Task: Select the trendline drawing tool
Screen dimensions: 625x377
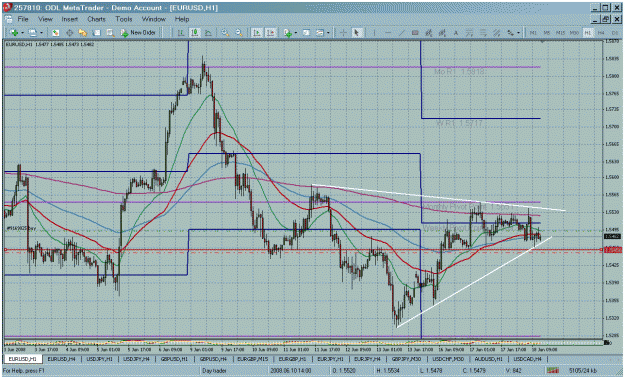Action: [x=401, y=33]
